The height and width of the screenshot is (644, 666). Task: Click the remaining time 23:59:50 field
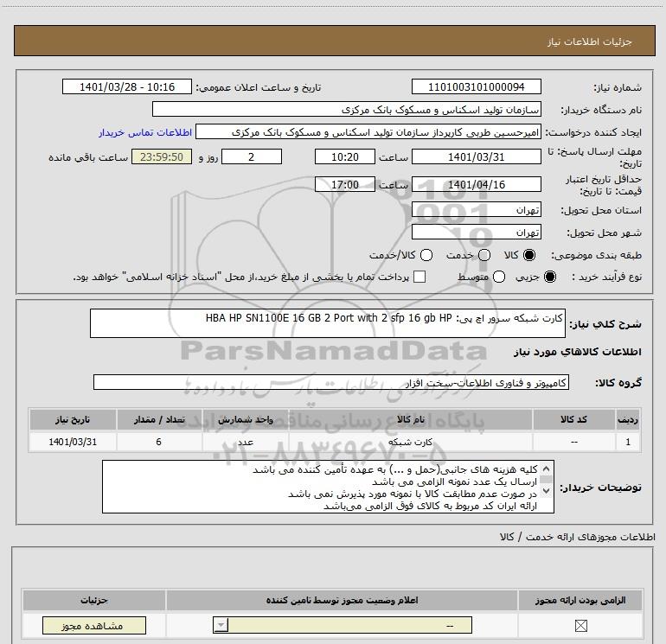[162, 157]
